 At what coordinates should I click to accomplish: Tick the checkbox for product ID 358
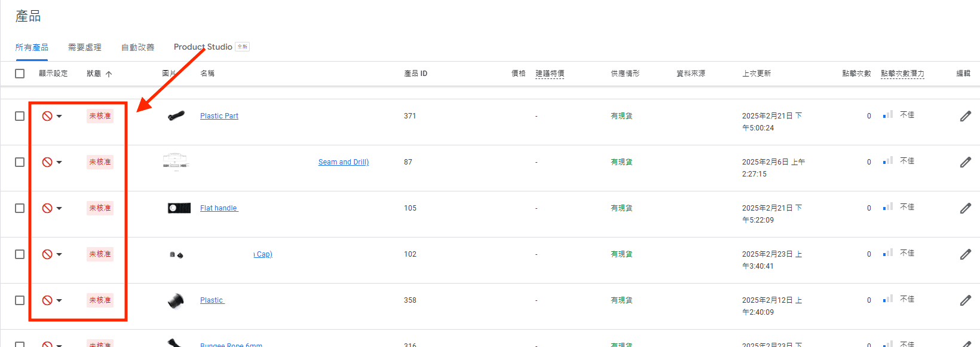pyautogui.click(x=20, y=300)
